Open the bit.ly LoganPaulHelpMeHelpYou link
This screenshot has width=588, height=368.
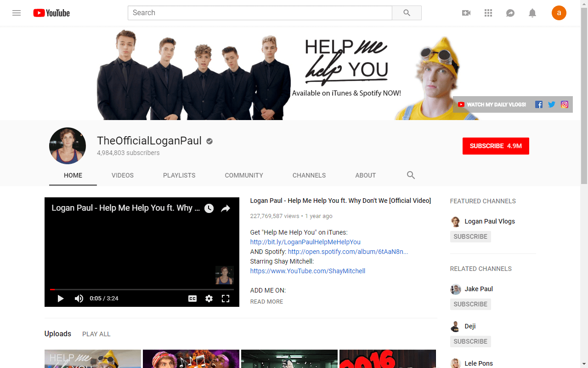click(x=305, y=242)
